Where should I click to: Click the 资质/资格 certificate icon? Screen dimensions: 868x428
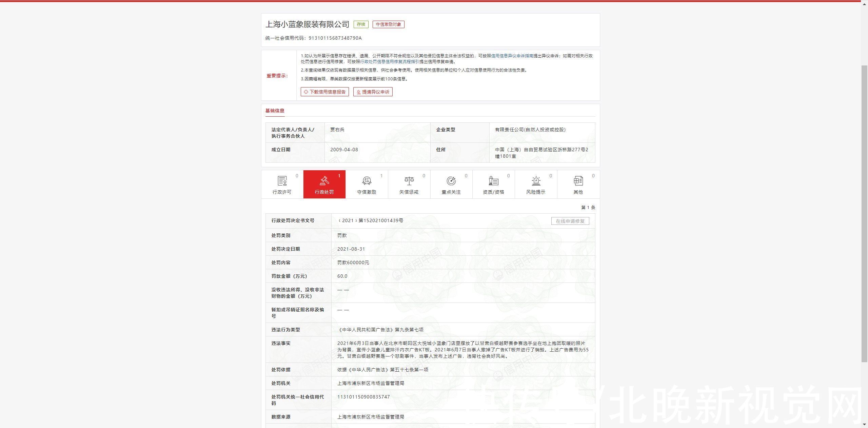pyautogui.click(x=494, y=181)
